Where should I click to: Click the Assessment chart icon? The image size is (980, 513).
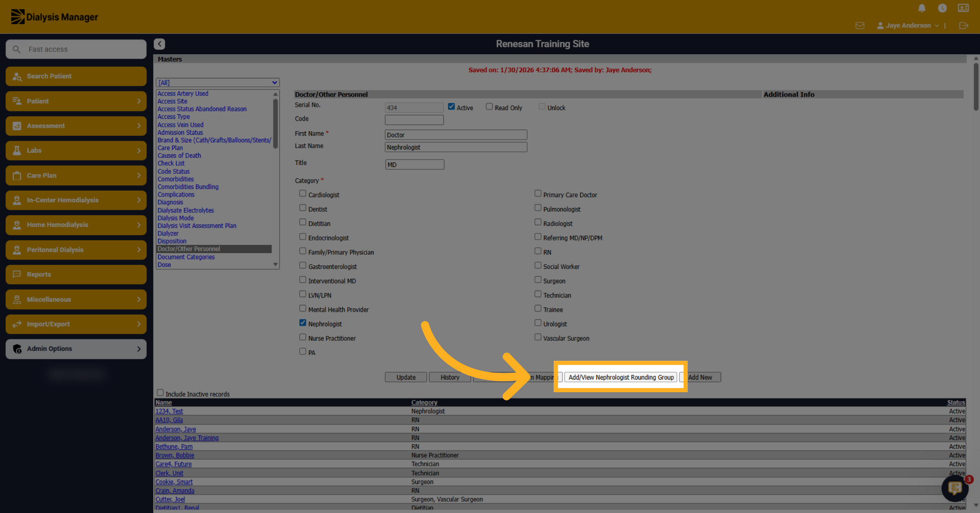[17, 126]
